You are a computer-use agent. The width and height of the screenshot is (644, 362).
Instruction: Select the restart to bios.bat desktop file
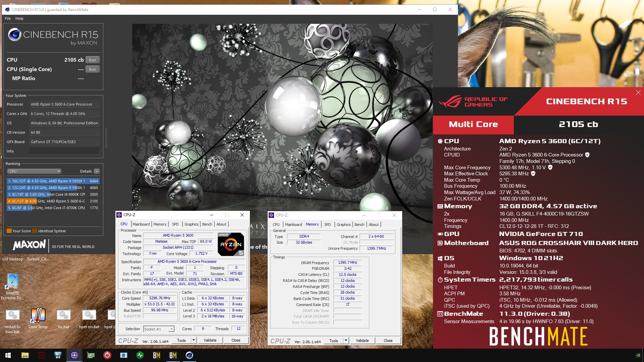click(12, 321)
